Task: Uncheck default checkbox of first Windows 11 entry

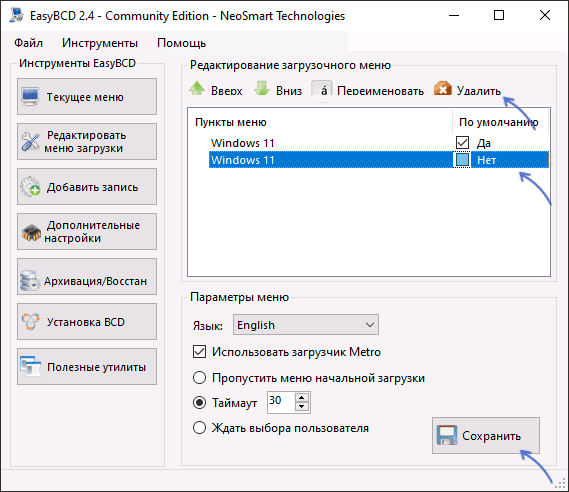Action: coord(462,143)
